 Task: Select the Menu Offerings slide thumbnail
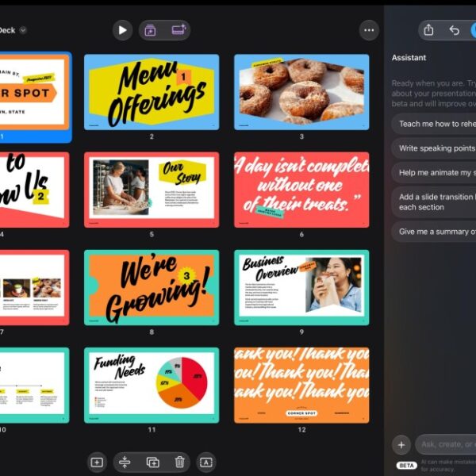pos(152,92)
